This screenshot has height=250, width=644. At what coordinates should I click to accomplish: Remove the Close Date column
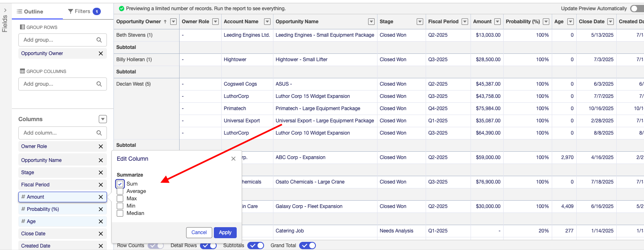pos(101,234)
